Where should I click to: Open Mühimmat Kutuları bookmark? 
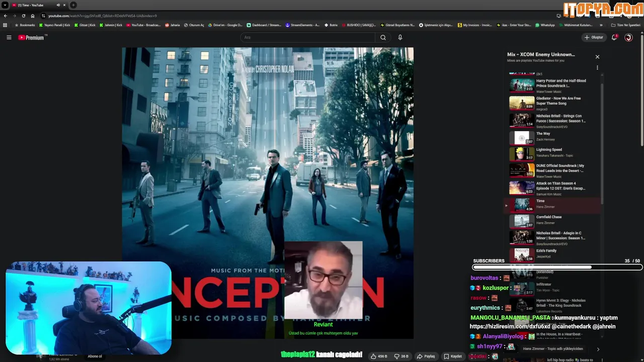click(x=576, y=25)
